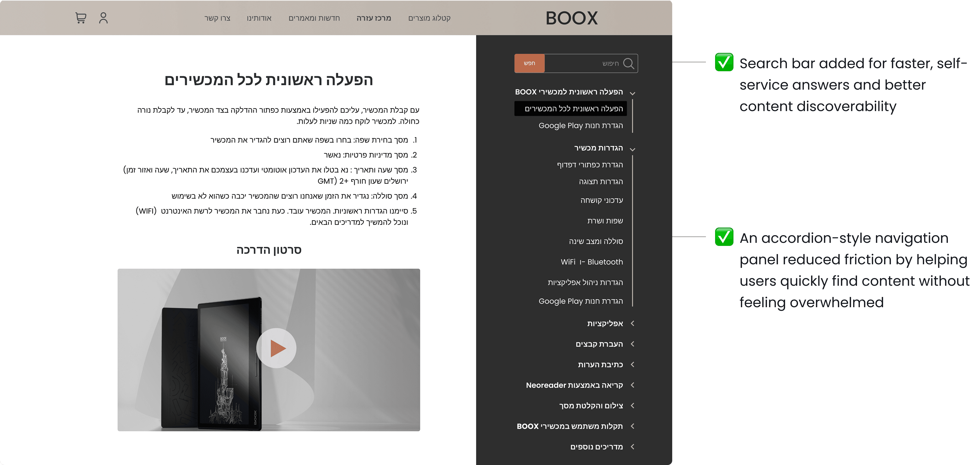Open the user account icon
The image size is (980, 465).
103,18
